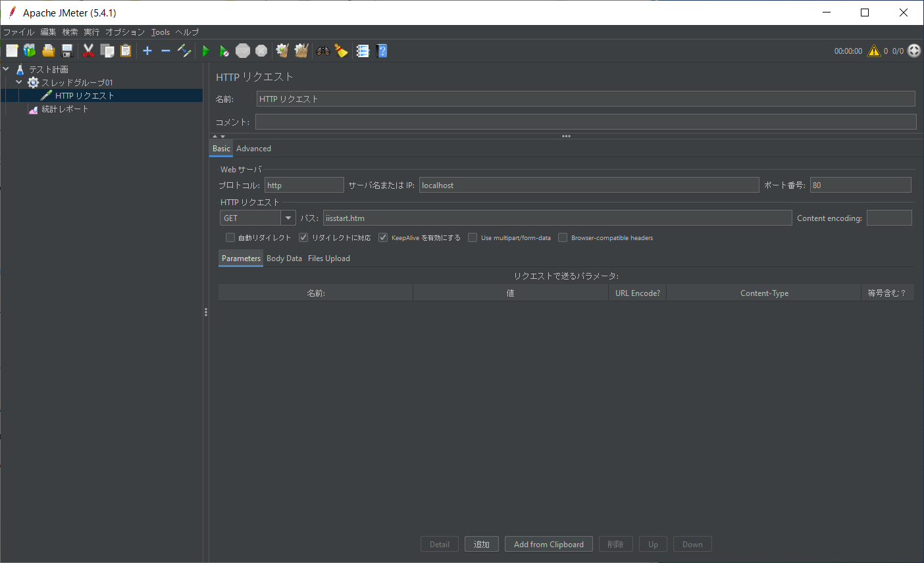Paste from the clipboard icon
Screen dimensions: 924x563
tap(125, 51)
